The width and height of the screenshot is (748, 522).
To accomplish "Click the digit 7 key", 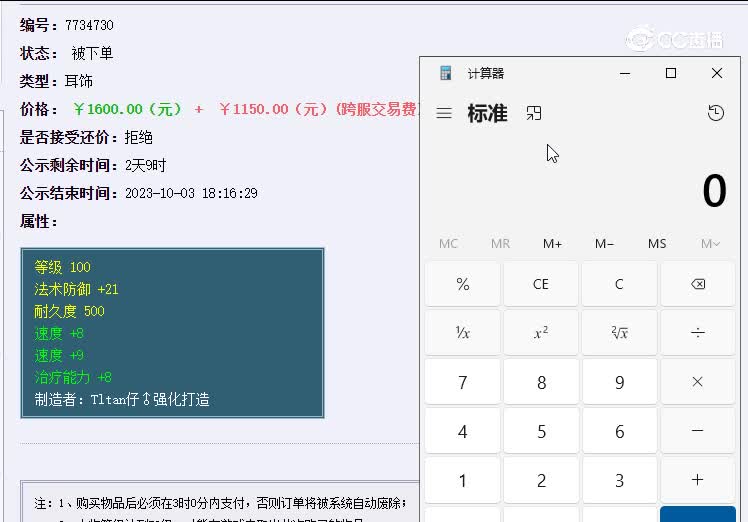I will pyautogui.click(x=462, y=382).
